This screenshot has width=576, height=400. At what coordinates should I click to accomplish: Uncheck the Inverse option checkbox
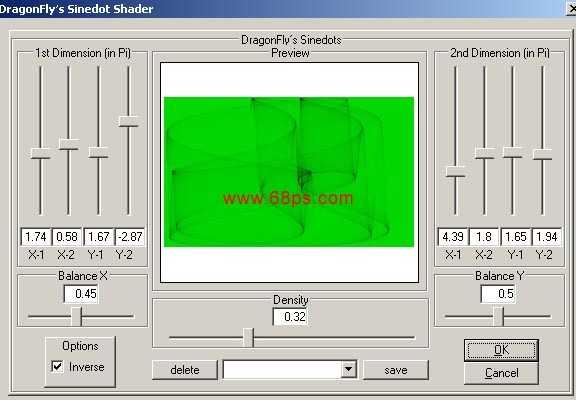pos(57,366)
